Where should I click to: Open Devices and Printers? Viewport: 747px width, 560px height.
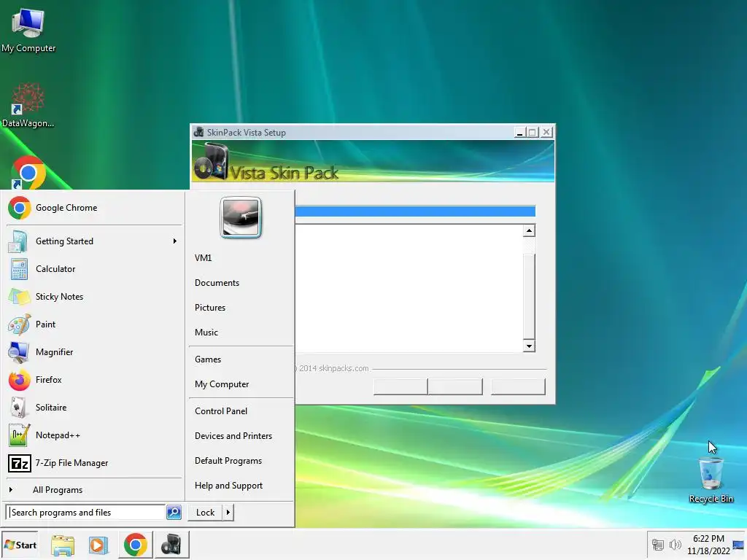tap(233, 436)
